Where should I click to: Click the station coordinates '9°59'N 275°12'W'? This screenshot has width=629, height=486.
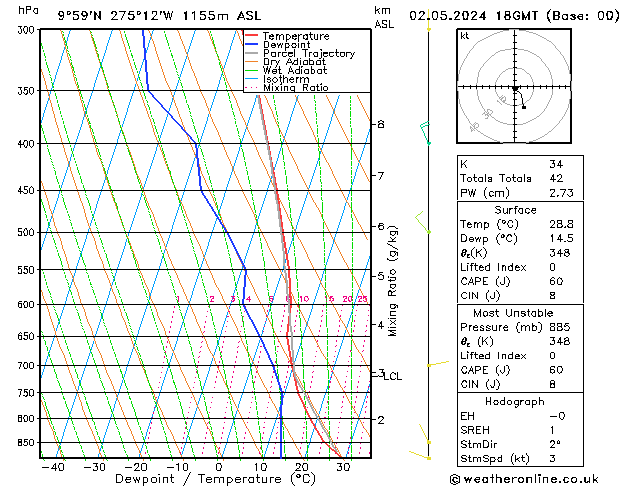[x=116, y=16]
